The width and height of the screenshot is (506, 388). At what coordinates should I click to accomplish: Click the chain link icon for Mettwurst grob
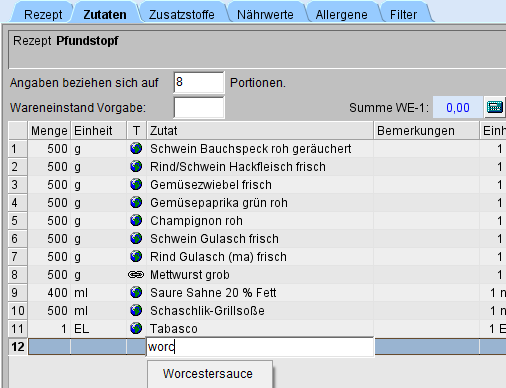(136, 275)
